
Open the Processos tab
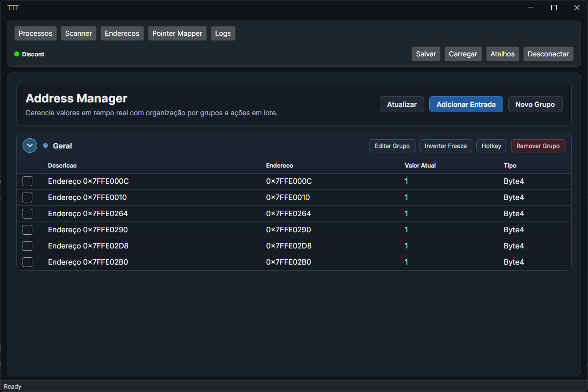pyautogui.click(x=35, y=33)
